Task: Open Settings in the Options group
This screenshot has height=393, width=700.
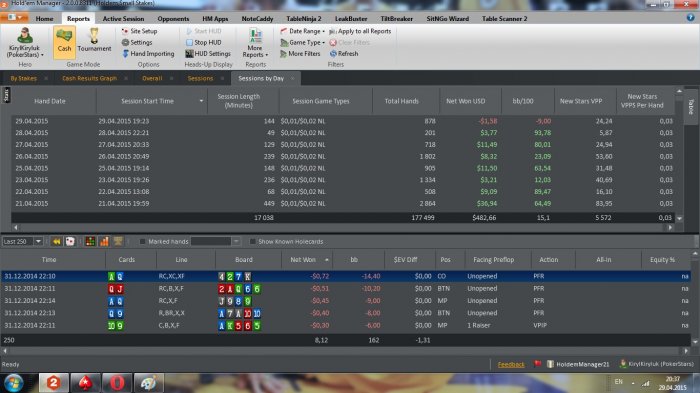Action: tap(137, 42)
